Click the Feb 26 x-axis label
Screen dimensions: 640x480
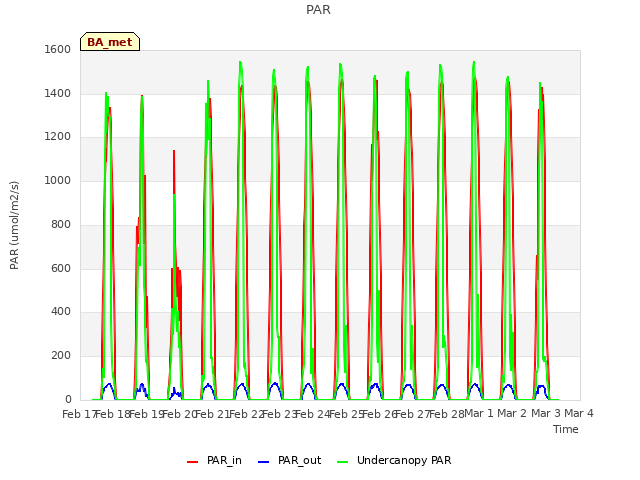pos(380,414)
